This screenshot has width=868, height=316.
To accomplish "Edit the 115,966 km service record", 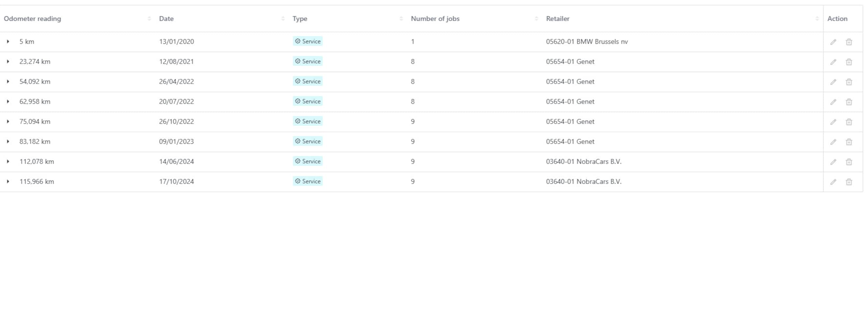I will pyautogui.click(x=833, y=182).
